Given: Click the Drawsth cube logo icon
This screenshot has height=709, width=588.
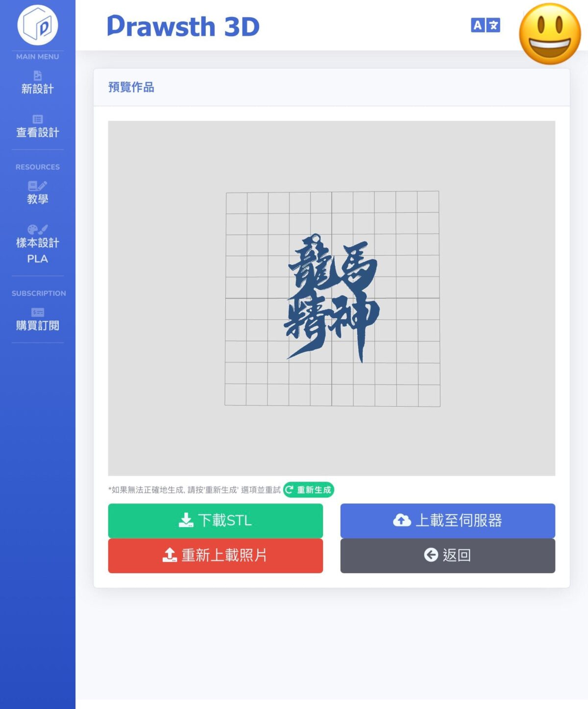Looking at the screenshot, I should 38,25.
